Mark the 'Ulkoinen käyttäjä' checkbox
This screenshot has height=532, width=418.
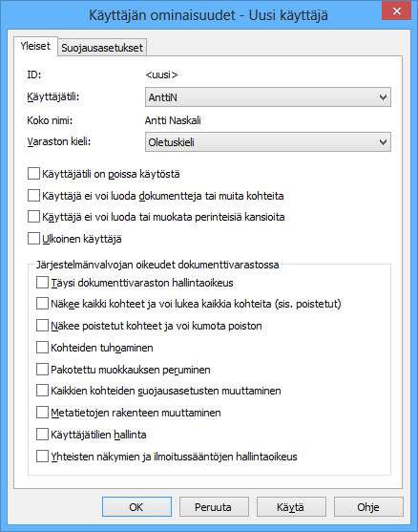33,239
